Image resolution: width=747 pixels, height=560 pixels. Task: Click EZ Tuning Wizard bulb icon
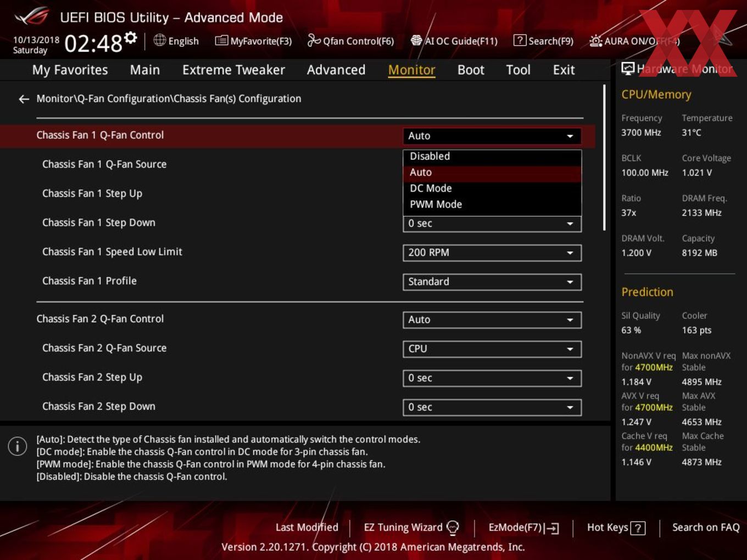pos(453,528)
